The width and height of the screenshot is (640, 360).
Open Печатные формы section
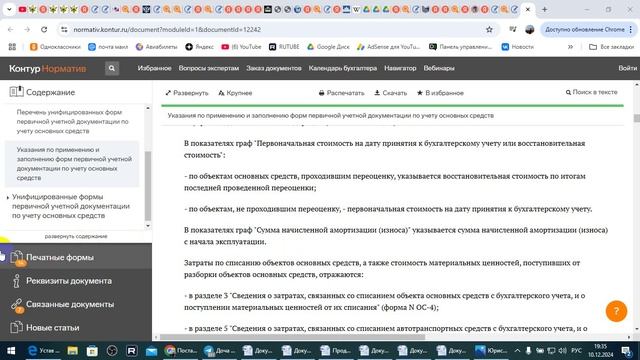76,257
